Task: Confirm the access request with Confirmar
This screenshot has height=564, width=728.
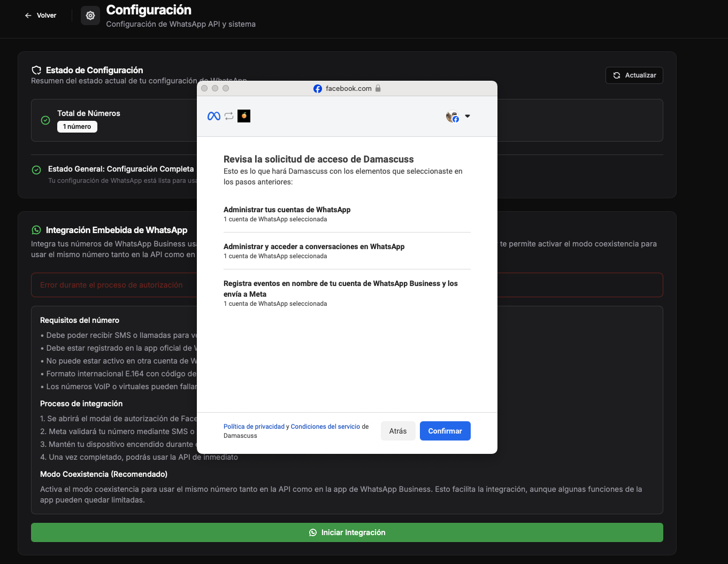Action: (x=445, y=431)
